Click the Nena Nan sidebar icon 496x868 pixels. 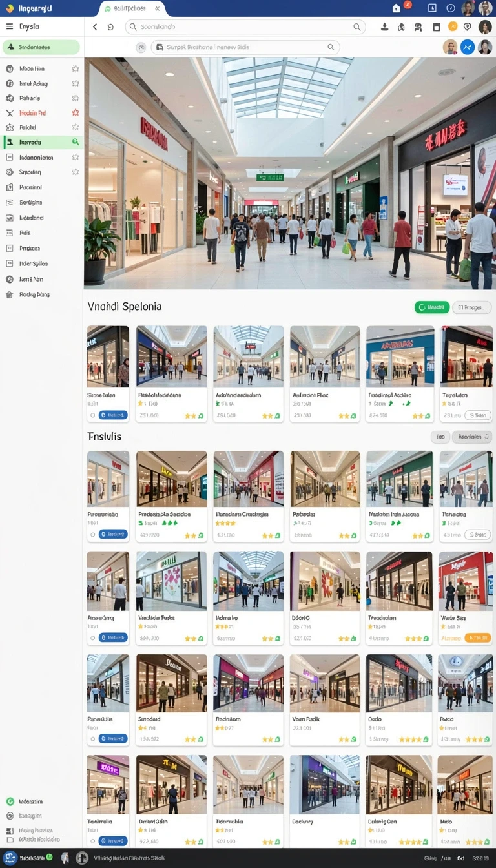click(x=10, y=280)
